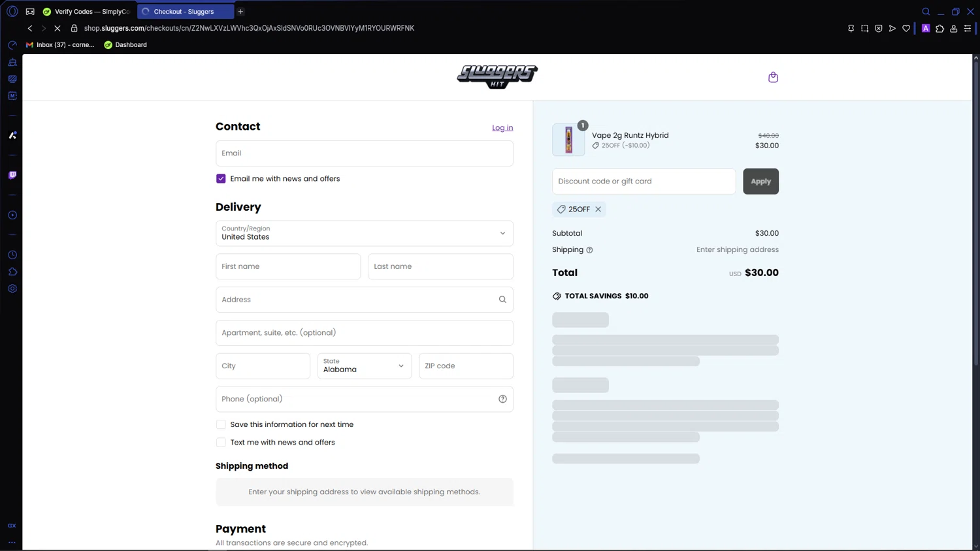Open the M chip icon in sidebar
The image size is (980, 551).
click(x=12, y=96)
